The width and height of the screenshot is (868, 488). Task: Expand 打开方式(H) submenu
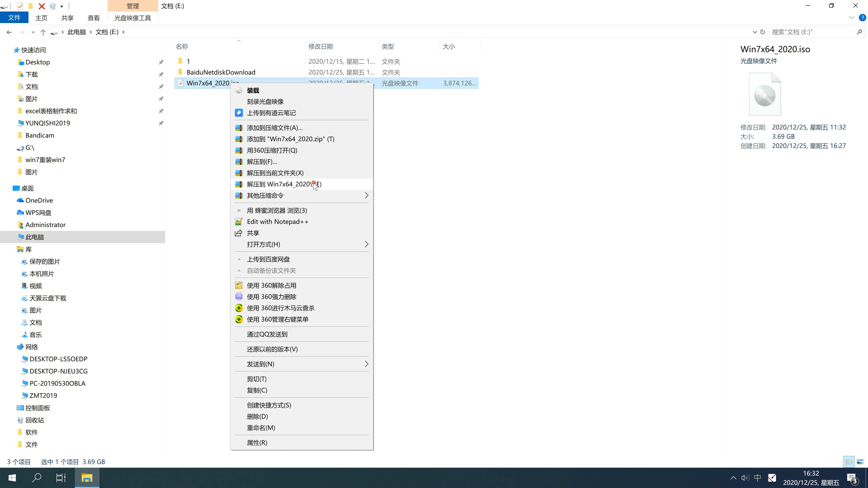click(366, 244)
